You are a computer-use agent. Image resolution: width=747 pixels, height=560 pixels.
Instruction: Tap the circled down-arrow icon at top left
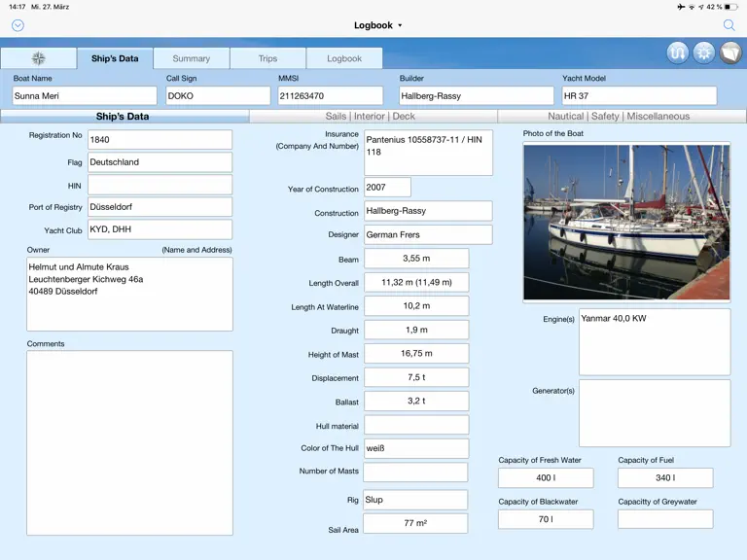tap(18, 25)
